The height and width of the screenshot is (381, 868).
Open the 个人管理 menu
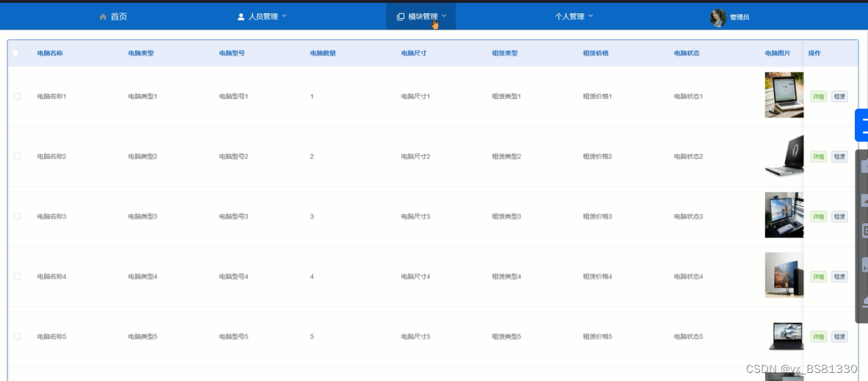(574, 17)
